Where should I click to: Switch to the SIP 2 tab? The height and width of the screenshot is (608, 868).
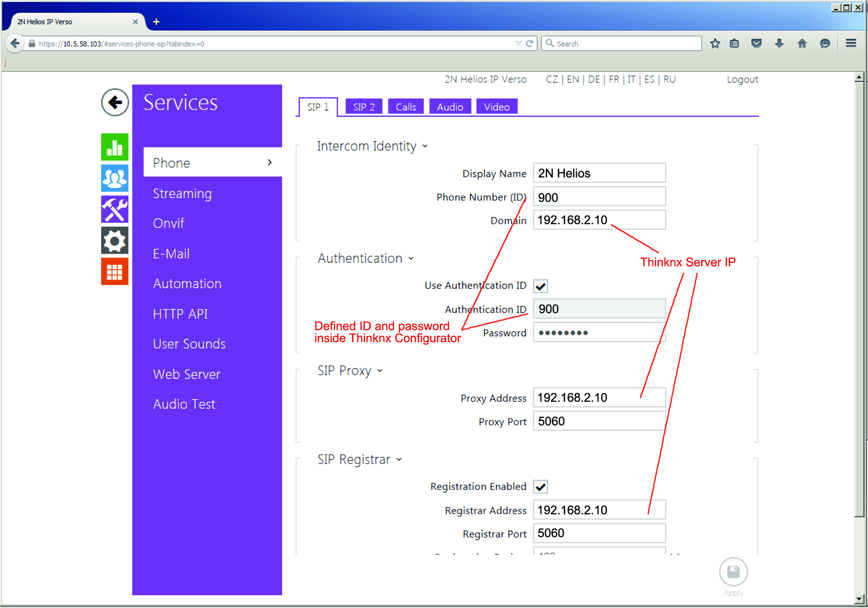(x=363, y=107)
